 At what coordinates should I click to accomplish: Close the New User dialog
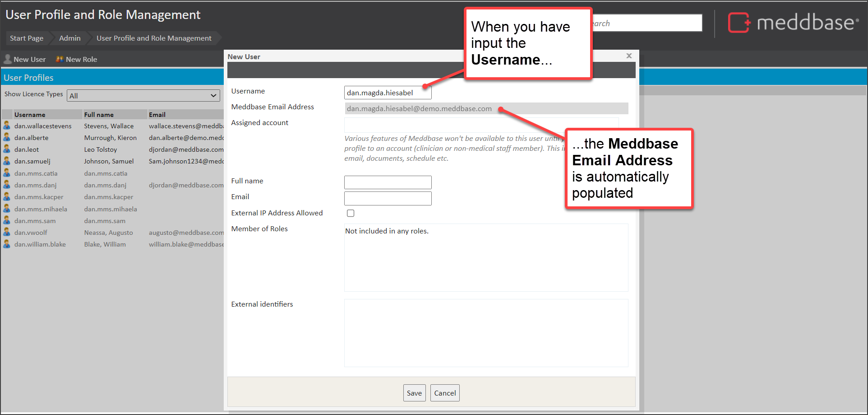pos(629,56)
